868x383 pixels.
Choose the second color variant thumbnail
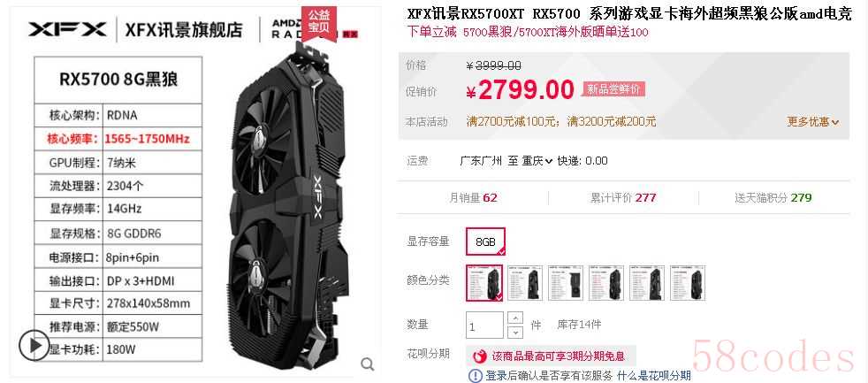tap(525, 283)
